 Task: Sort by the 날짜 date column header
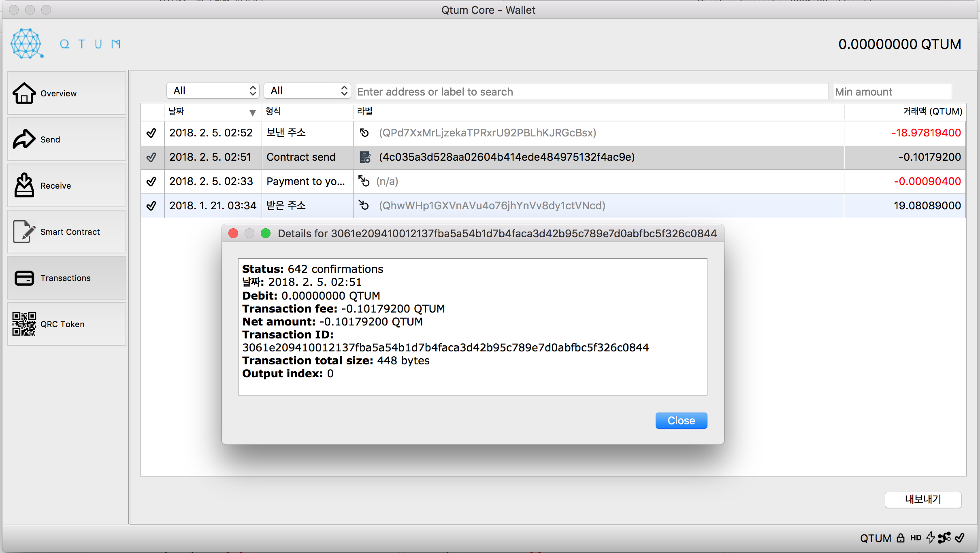click(213, 112)
